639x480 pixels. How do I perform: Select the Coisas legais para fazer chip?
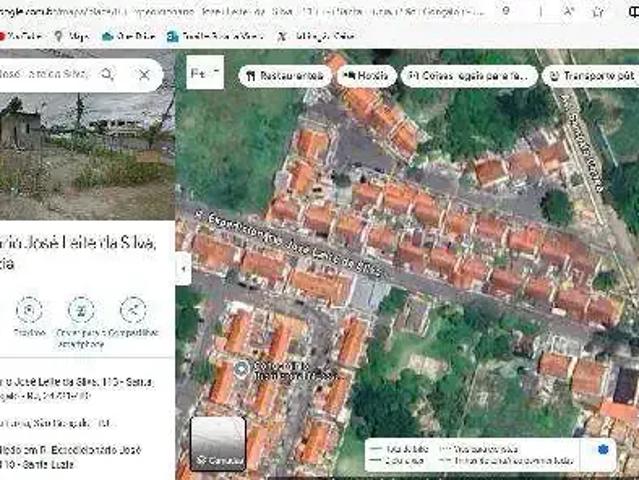(x=468, y=76)
